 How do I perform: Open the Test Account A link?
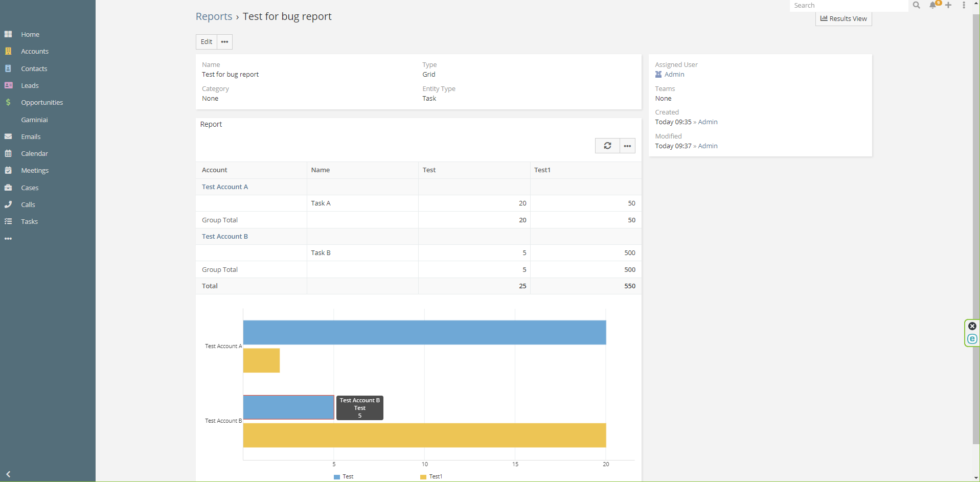[x=224, y=187]
